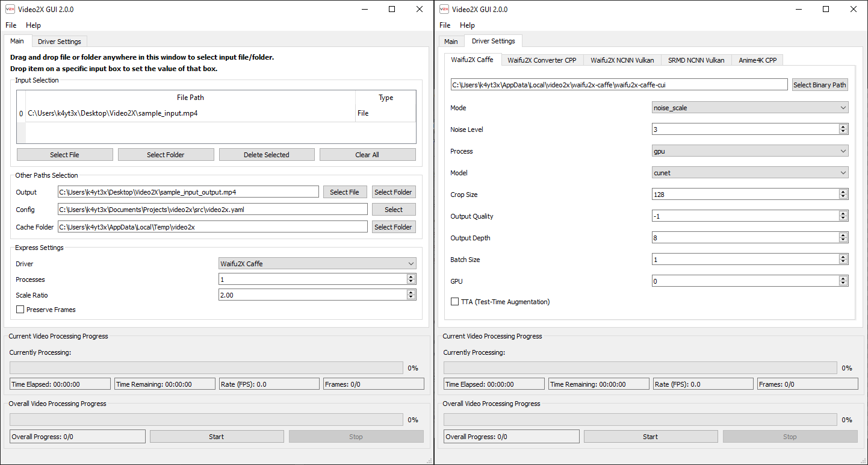This screenshot has width=868, height=465.
Task: Enable TTA (Test-Time Augmentation) checkbox
Action: coord(455,302)
